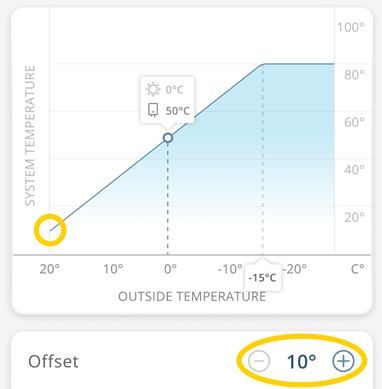Click the 50°C value in the tooltip

[178, 111]
